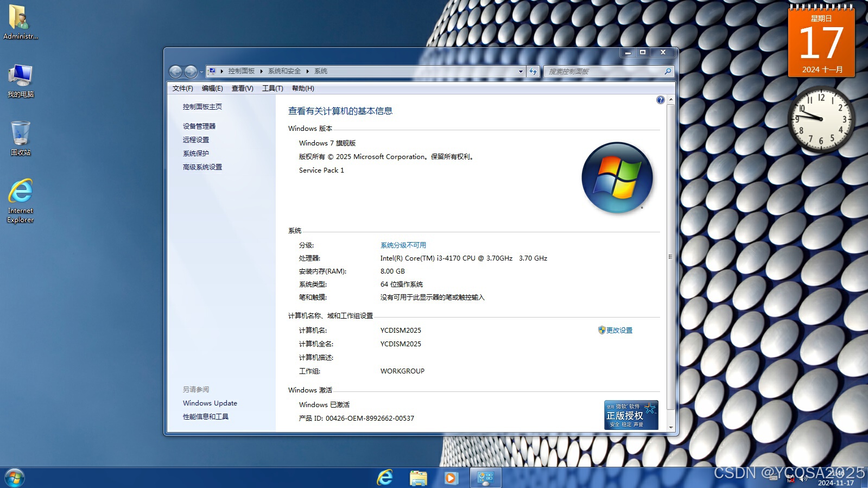Click the address bar refresh button

click(x=533, y=71)
